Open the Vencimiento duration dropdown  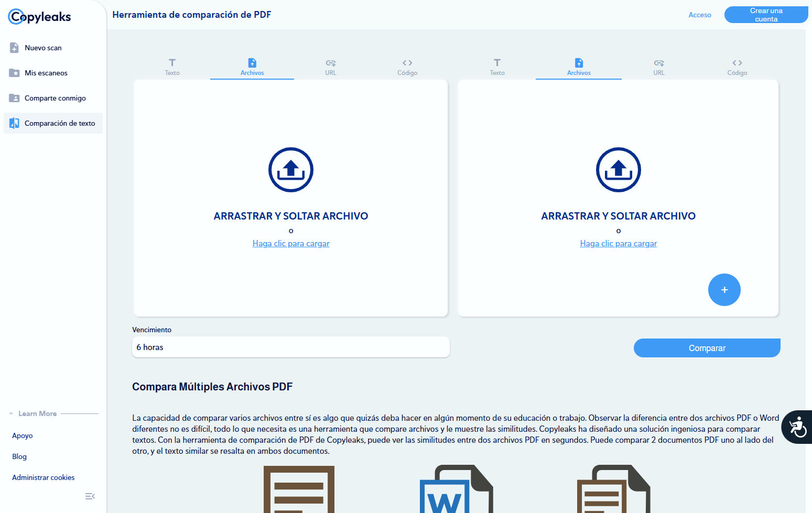pos(291,347)
